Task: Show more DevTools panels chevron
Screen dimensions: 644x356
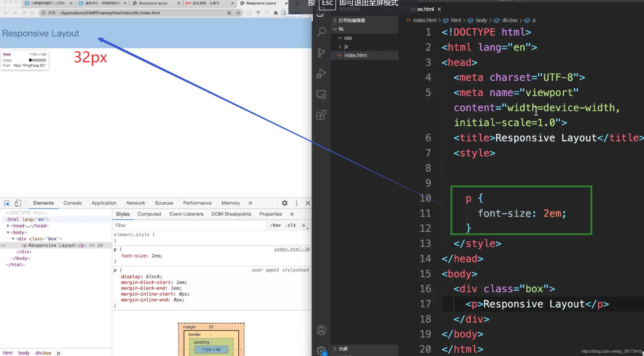Action: [x=250, y=203]
